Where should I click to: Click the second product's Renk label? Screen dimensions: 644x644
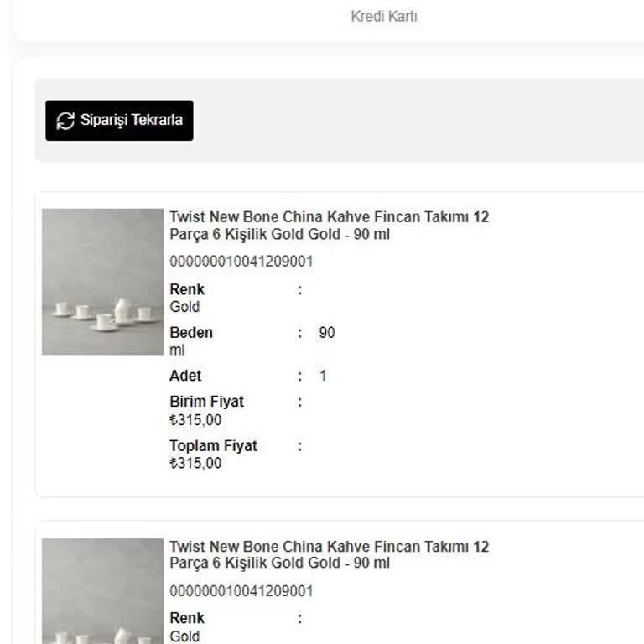tap(187, 619)
